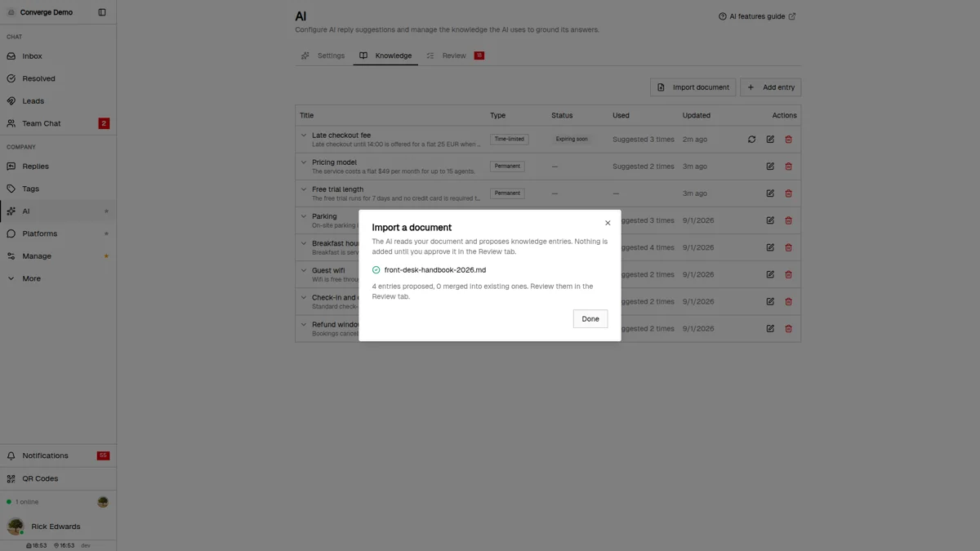Collapse sidebar with panel icon
The width and height of the screenshot is (980, 551).
coord(102,12)
